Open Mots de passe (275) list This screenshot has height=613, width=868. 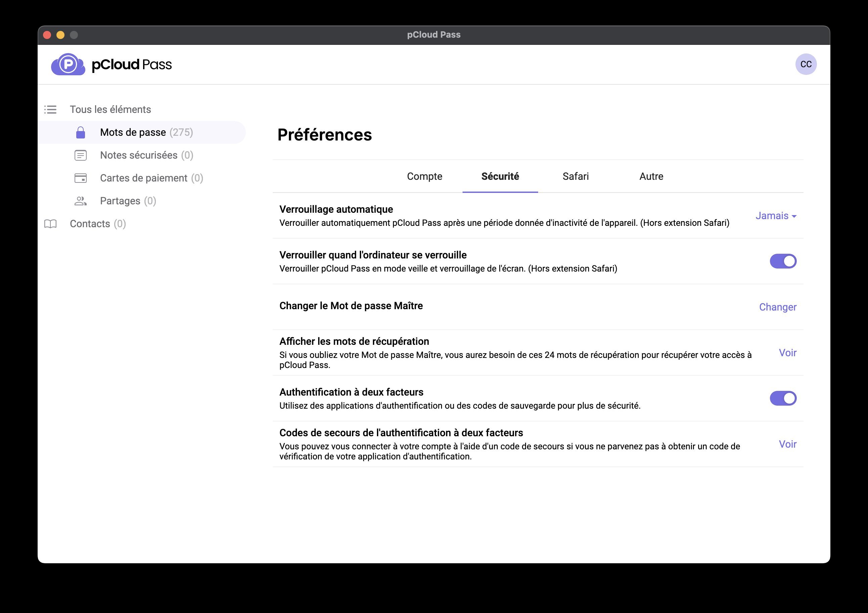(x=142, y=132)
